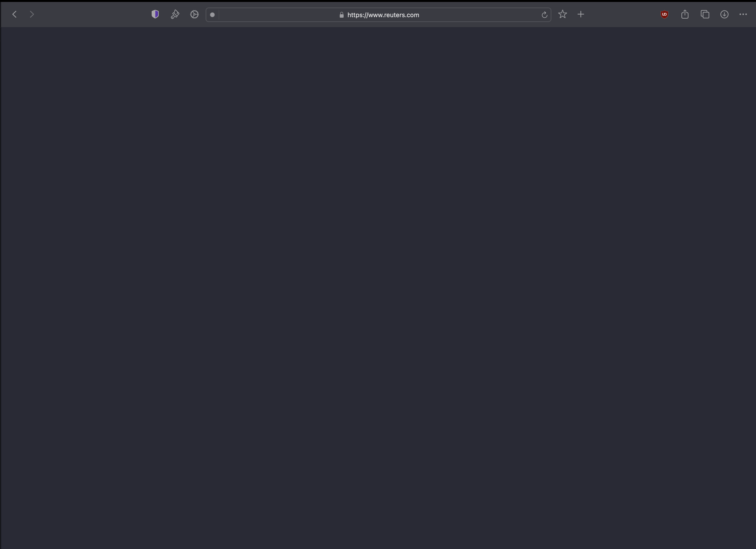Viewport: 756px width, 549px height.
Task: Click empty toolbar space left of uBlock icon
Action: coord(623,14)
